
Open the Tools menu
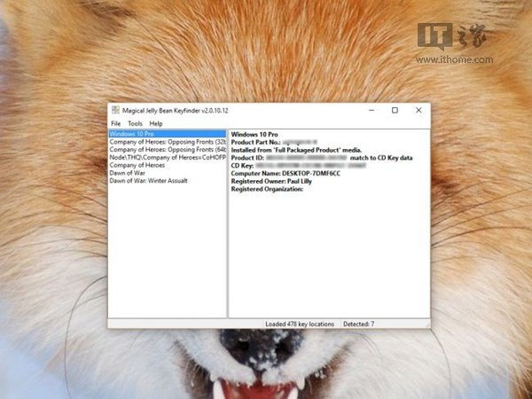click(135, 123)
